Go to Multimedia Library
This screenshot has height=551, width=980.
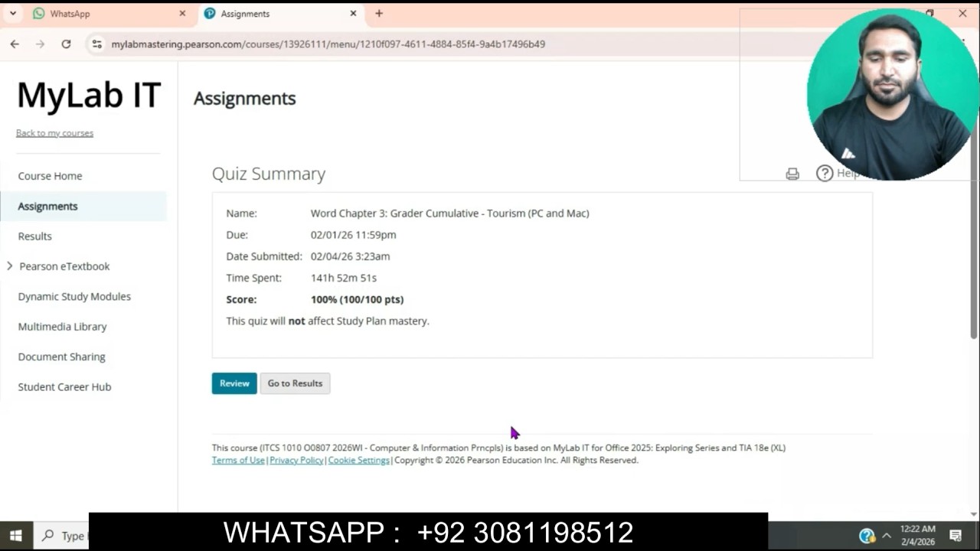coord(62,327)
